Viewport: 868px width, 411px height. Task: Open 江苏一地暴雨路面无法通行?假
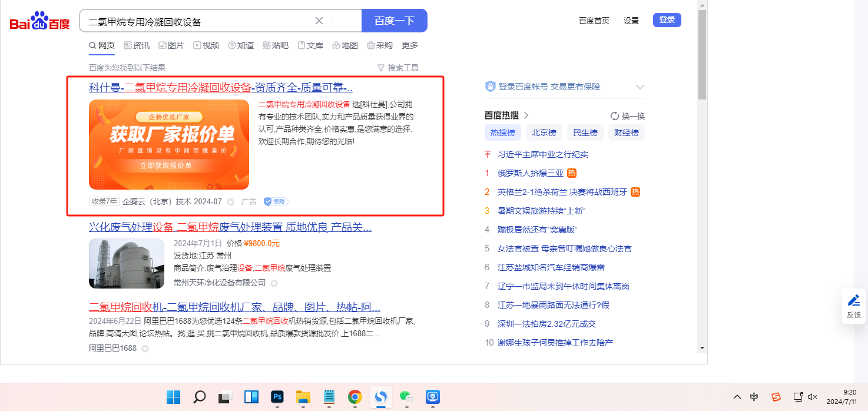coord(554,305)
